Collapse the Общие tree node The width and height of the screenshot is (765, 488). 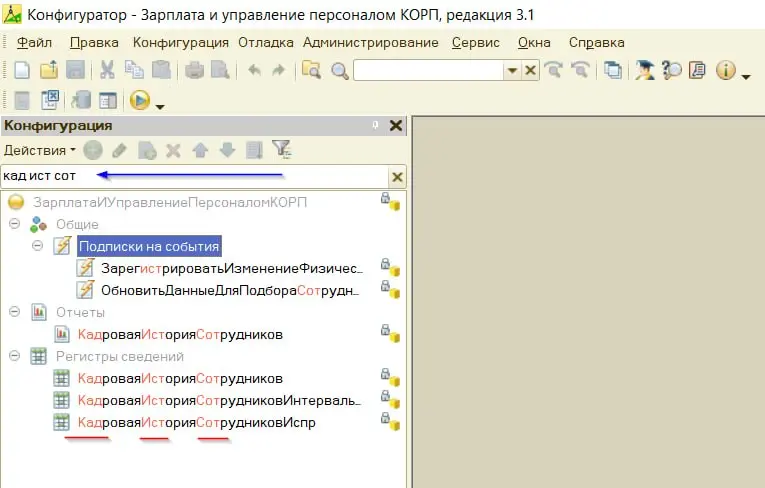tap(15, 224)
